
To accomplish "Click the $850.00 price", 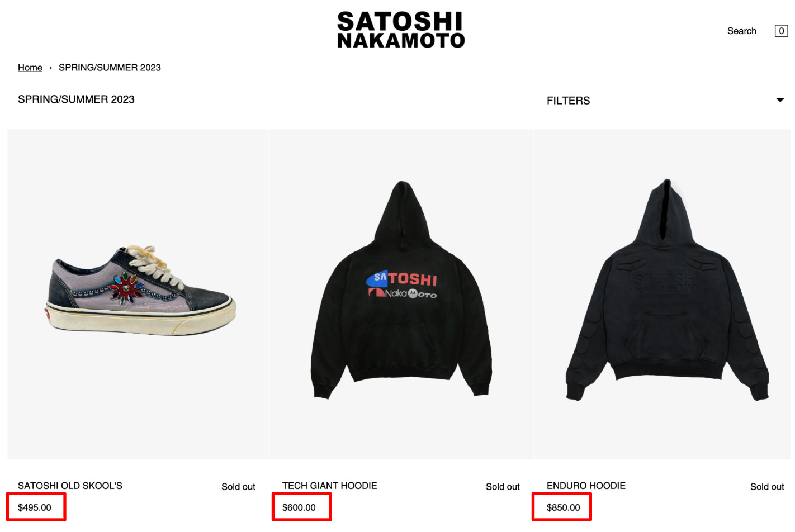I will pos(564,507).
